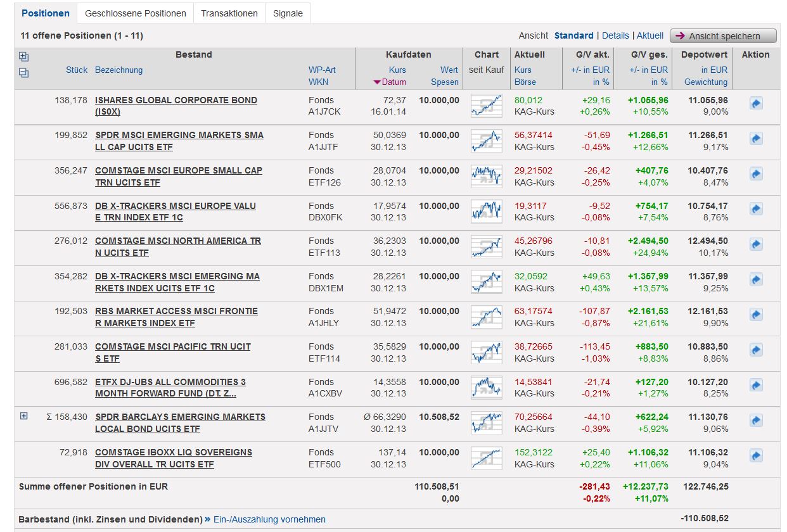Open the Transaktionen tab
The width and height of the screenshot is (787, 532).
coord(229,13)
